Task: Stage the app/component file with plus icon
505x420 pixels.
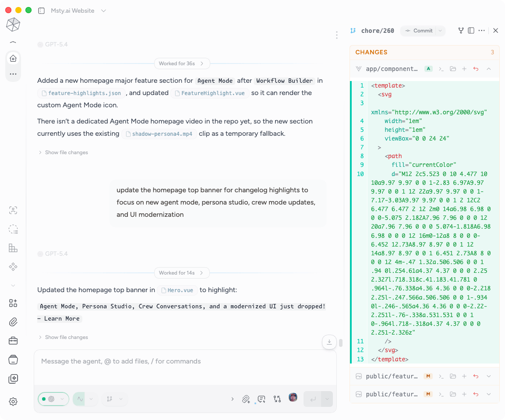Action: (464, 69)
